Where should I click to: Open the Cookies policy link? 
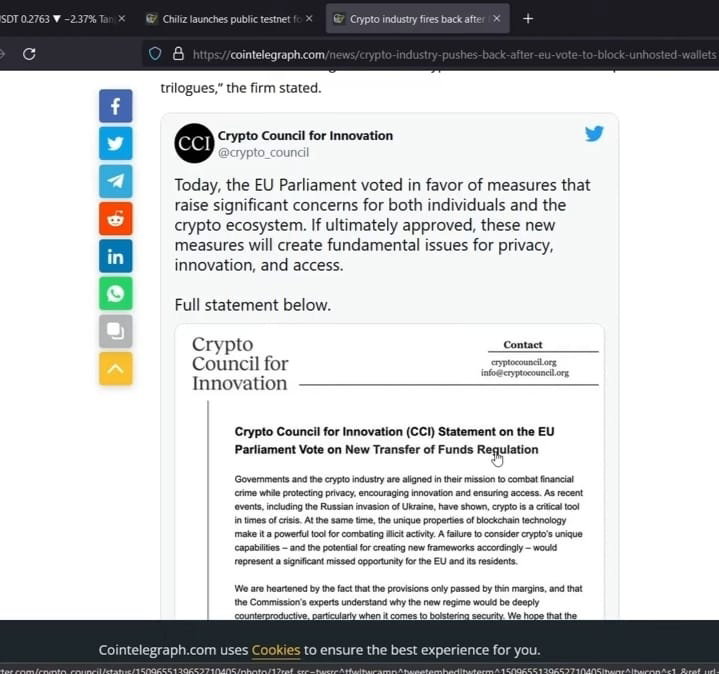(276, 650)
